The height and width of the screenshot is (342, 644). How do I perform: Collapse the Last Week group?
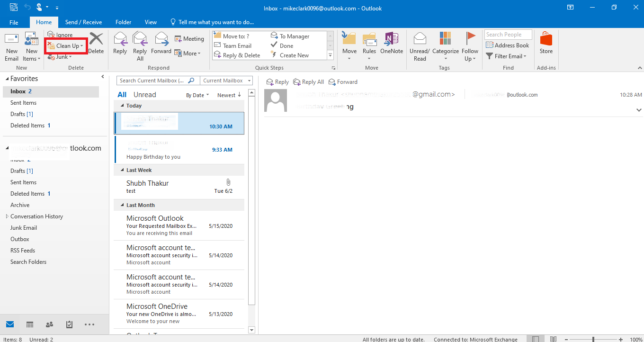tap(123, 170)
